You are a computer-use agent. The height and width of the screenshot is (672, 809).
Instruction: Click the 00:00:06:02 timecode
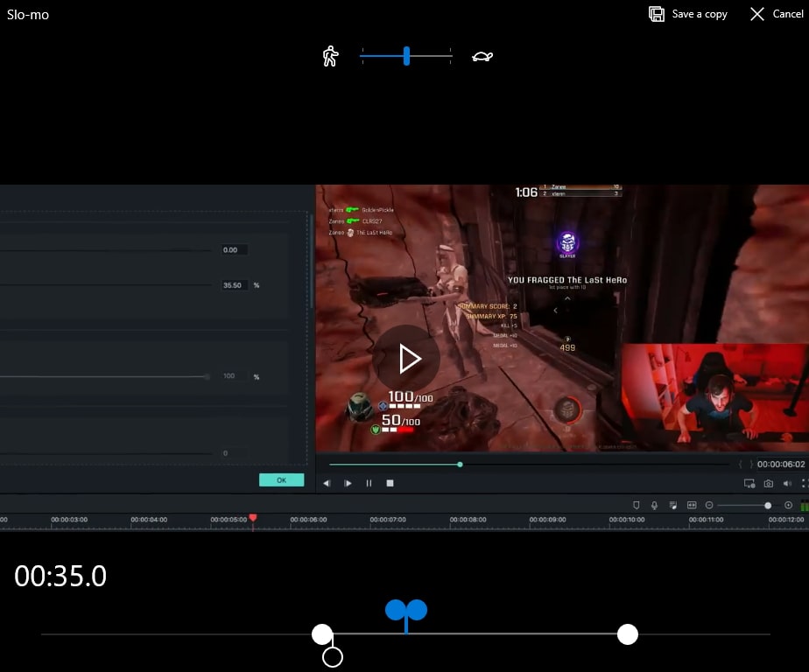781,464
